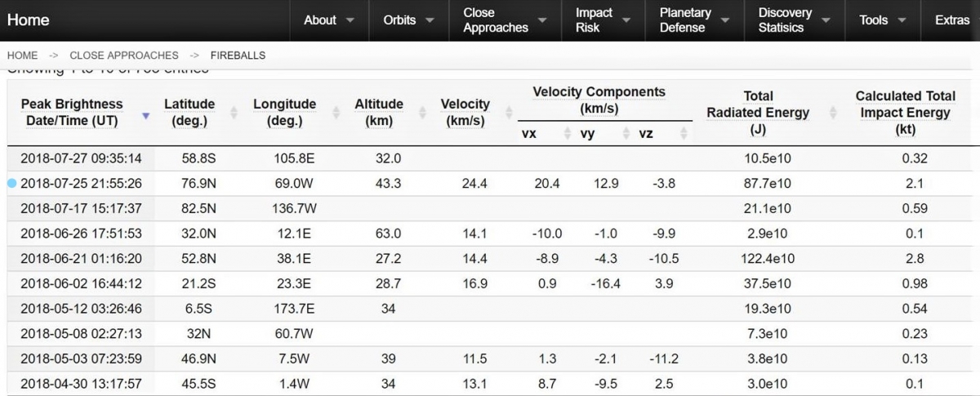The width and height of the screenshot is (980, 396).
Task: Select the blue dot marker on 2018-07-25 row
Action: 11,184
